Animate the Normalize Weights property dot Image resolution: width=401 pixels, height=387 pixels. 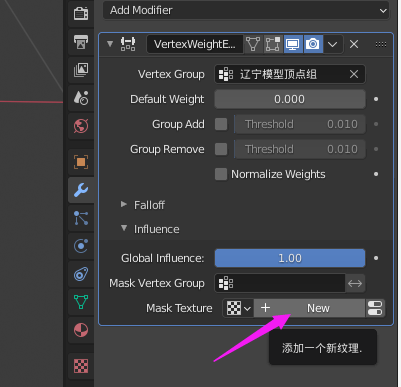point(376,174)
